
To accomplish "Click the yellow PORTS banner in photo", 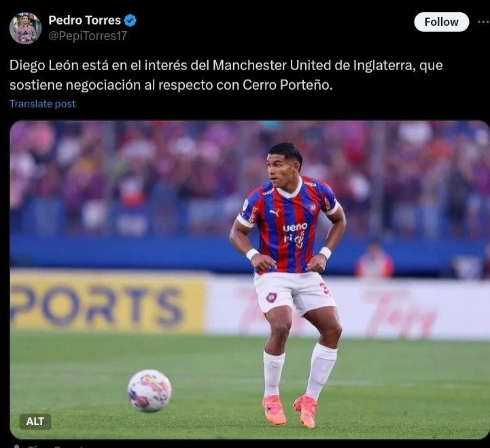I will 108,302.
